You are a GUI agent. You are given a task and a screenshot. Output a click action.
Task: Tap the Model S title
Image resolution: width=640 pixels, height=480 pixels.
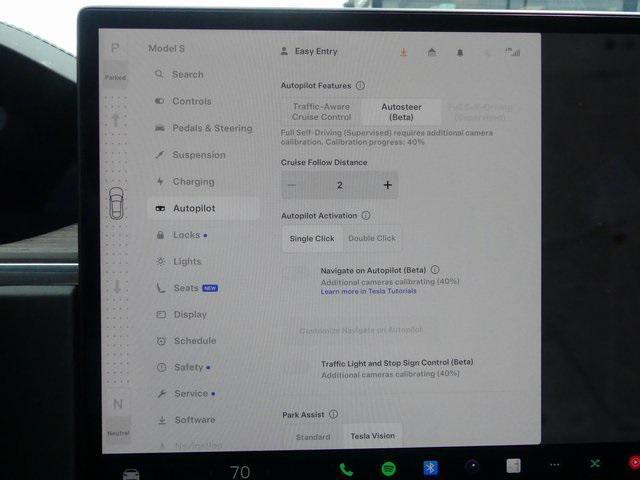[x=166, y=49]
